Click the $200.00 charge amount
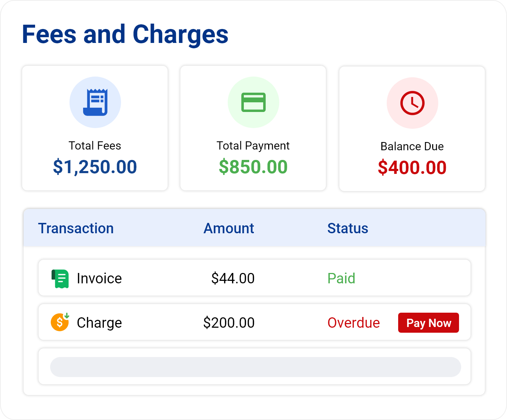 [x=229, y=323]
